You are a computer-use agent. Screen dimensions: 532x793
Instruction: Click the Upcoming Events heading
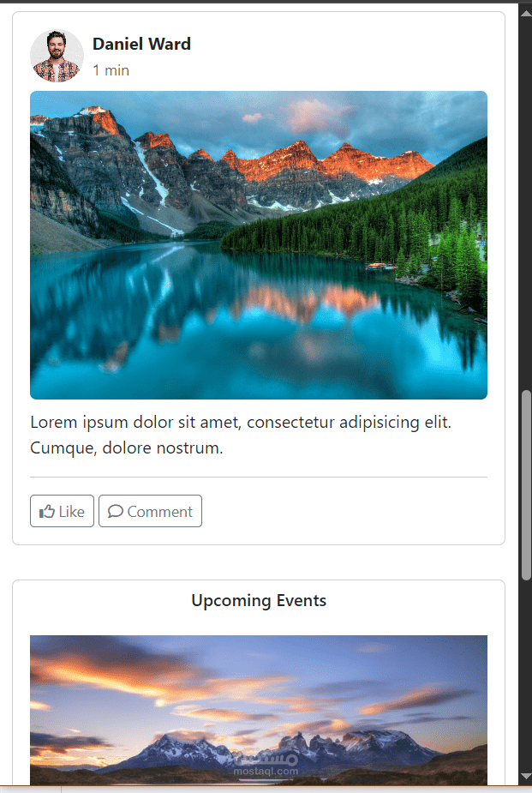[x=259, y=600]
